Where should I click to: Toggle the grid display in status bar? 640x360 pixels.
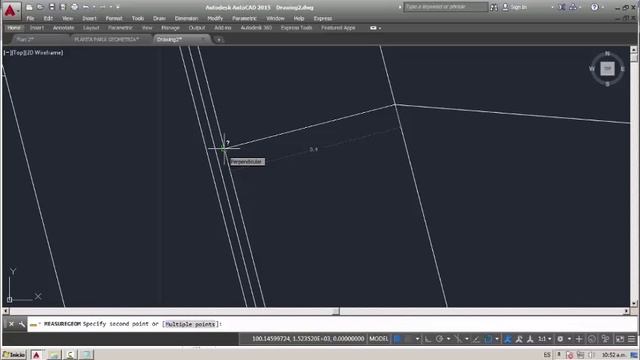coord(396,339)
